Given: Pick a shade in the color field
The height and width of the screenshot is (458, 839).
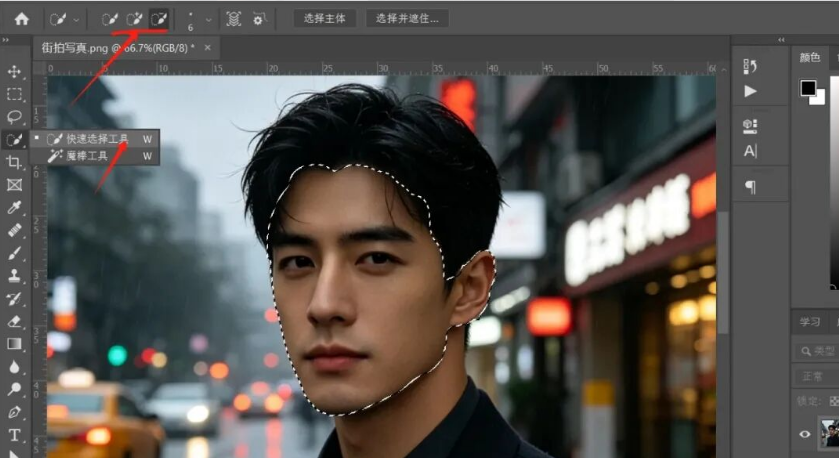Looking at the screenshot, I should (835, 182).
